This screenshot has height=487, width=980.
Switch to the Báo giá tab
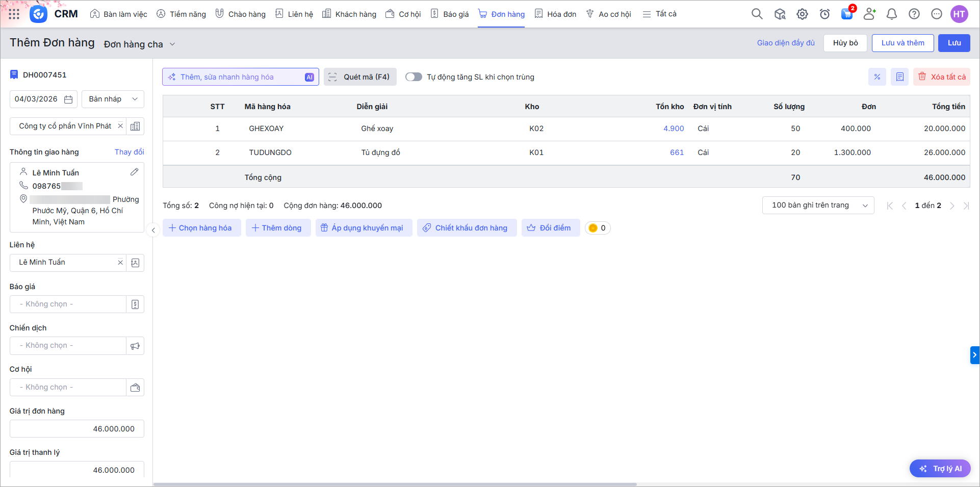(450, 14)
